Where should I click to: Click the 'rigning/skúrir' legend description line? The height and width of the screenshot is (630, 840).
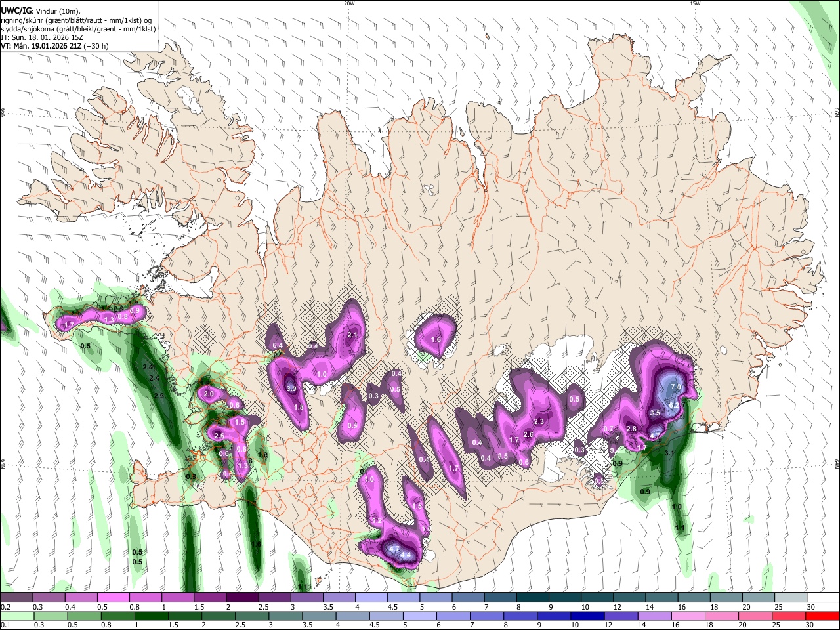[77, 20]
